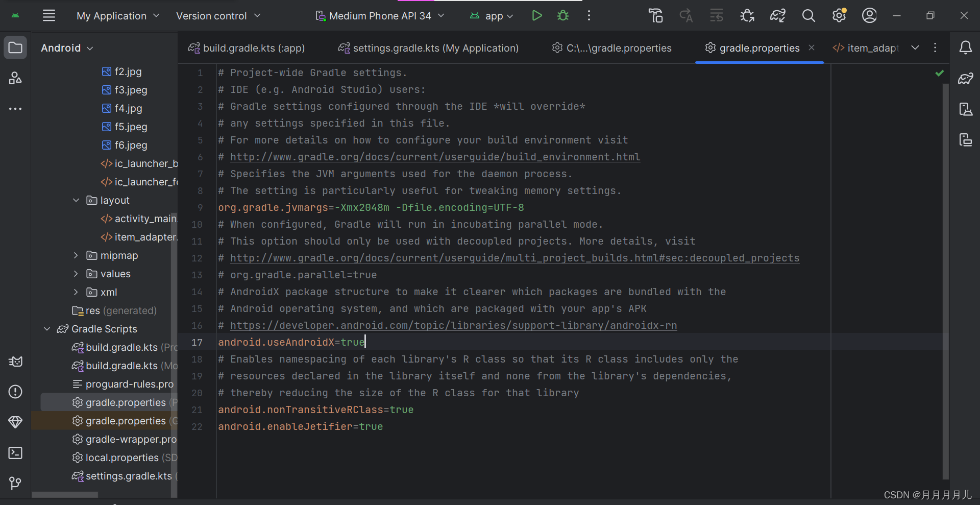The width and height of the screenshot is (980, 505).
Task: Open the Terminal tool window
Action: (x=15, y=452)
